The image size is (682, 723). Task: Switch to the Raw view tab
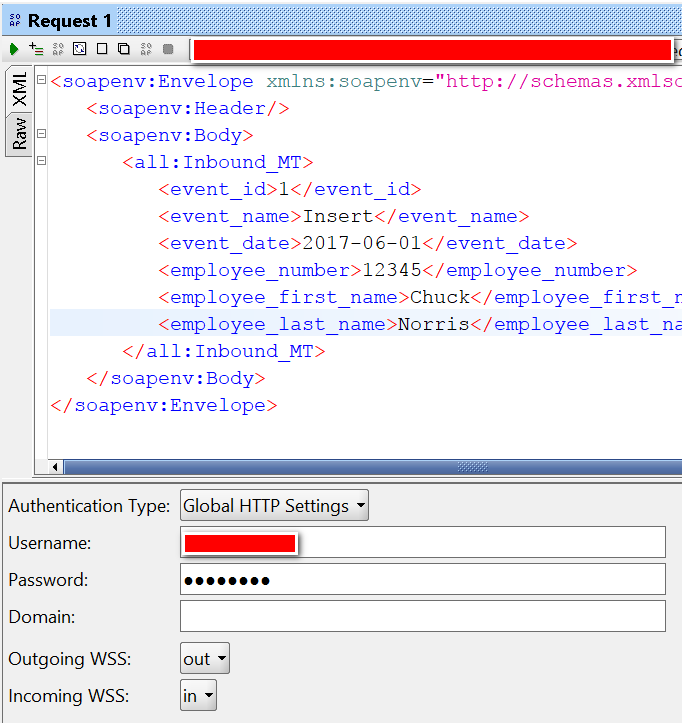19,134
